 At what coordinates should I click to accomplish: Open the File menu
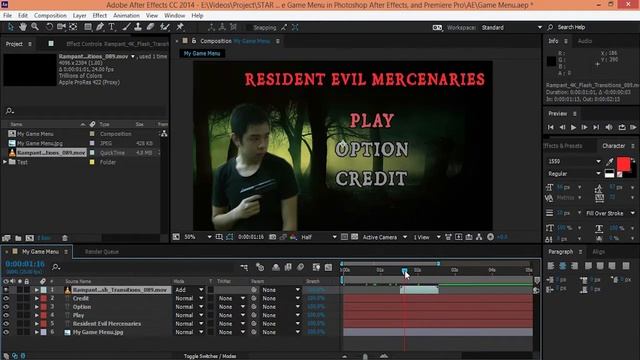pos(7,16)
